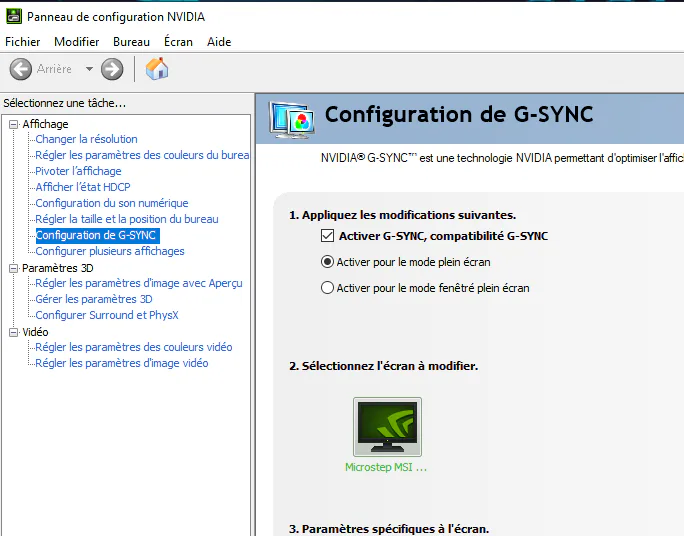Open Configuration du son numérique
The image size is (684, 536).
click(x=112, y=203)
